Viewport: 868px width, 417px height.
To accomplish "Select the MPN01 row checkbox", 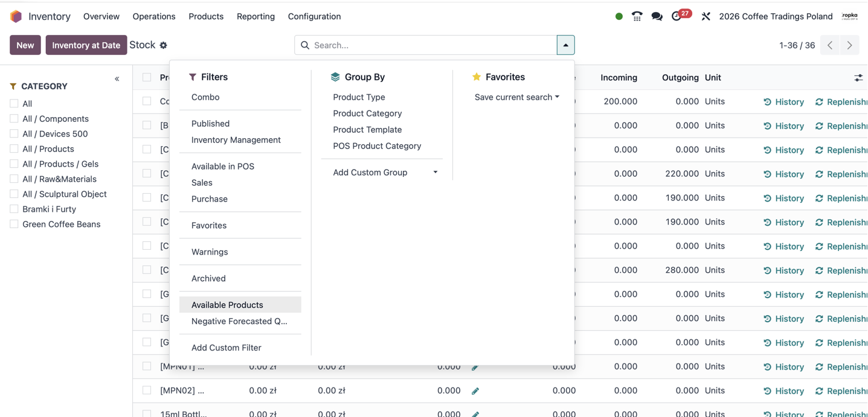I will coord(147,366).
